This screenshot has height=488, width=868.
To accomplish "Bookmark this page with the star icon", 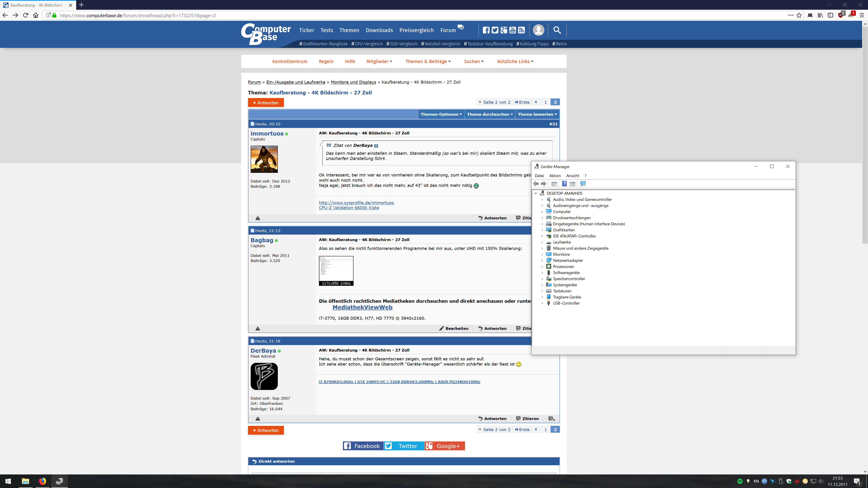I will pyautogui.click(x=799, y=15).
